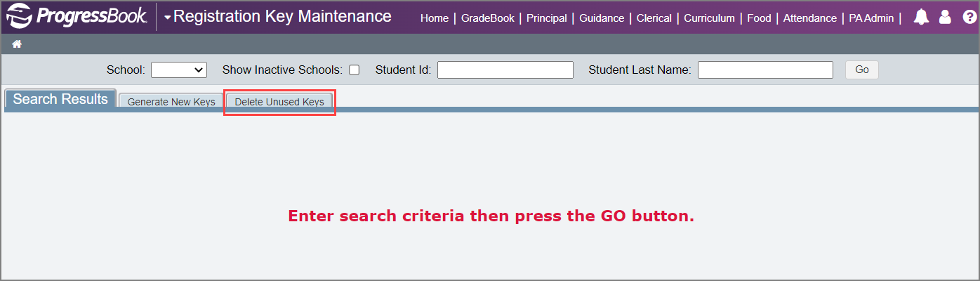Open the Generate New Keys tab
Screen dimensions: 980x281
[171, 102]
